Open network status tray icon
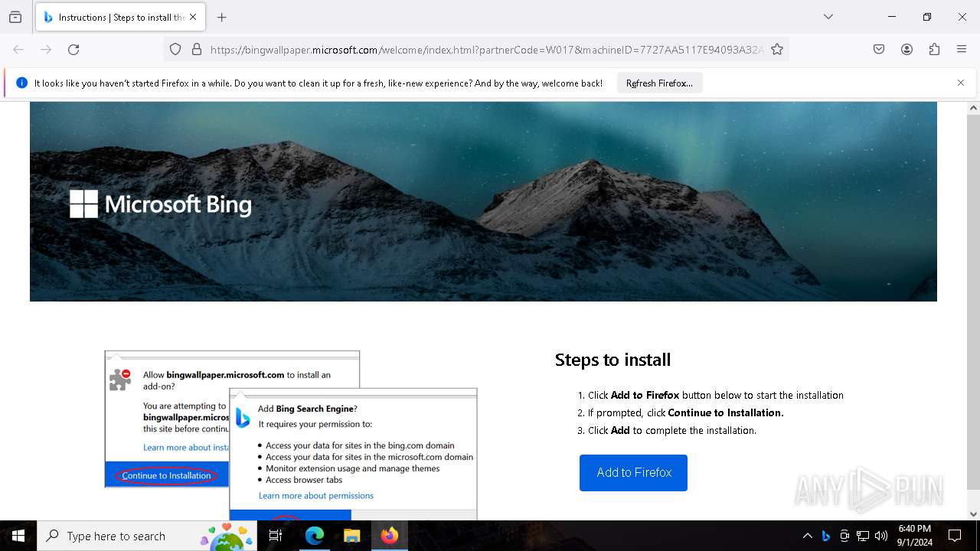The width and height of the screenshot is (980, 551). coord(863,536)
